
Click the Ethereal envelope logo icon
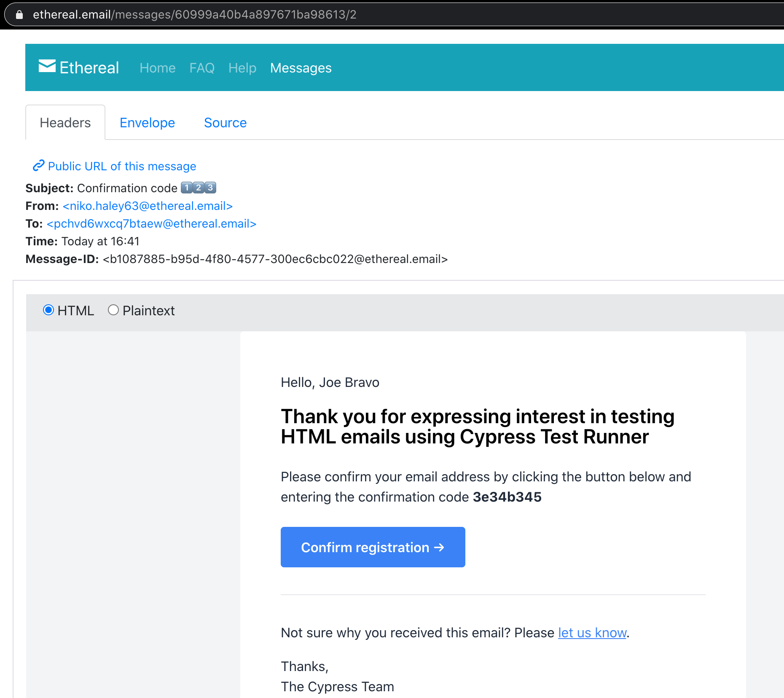tap(47, 67)
